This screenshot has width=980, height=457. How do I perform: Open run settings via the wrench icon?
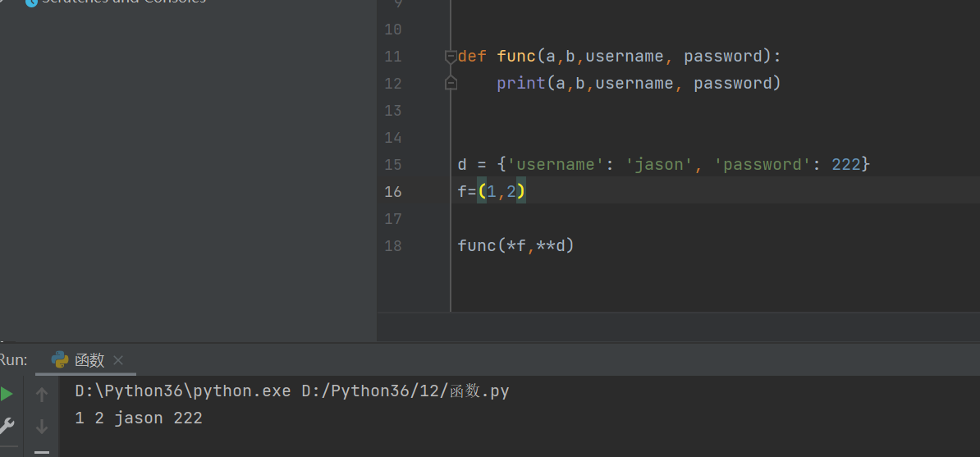(x=6, y=427)
